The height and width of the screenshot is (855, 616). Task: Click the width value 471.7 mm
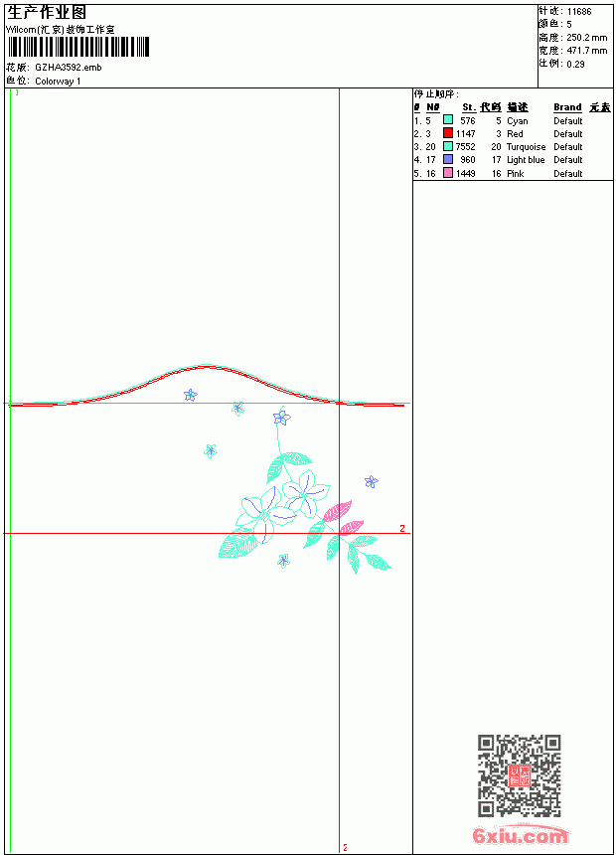586,51
